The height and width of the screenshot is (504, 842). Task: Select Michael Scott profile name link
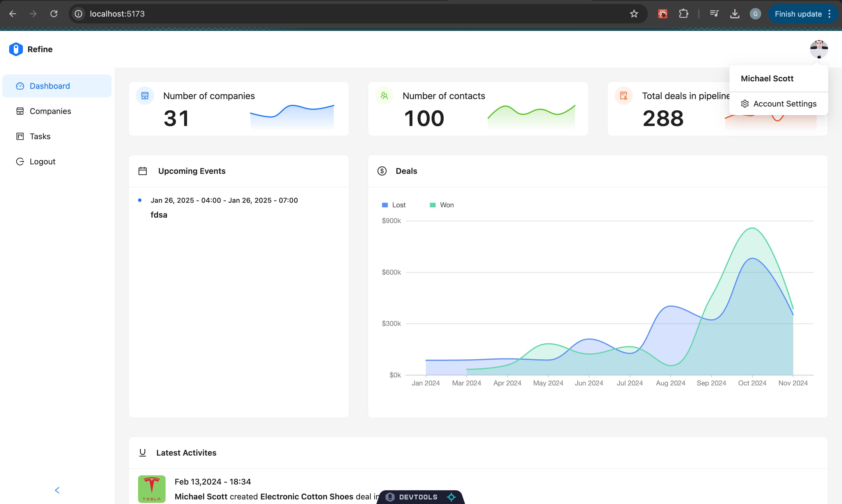(x=768, y=78)
